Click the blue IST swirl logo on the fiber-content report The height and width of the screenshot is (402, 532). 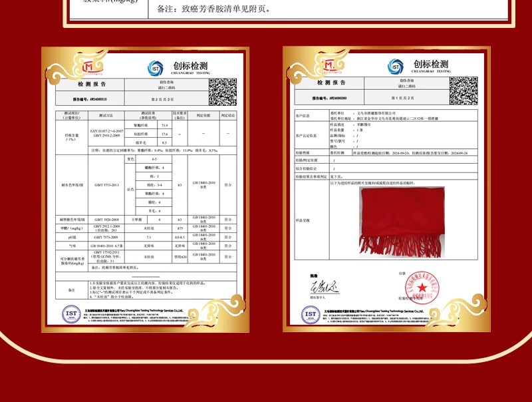[156, 69]
